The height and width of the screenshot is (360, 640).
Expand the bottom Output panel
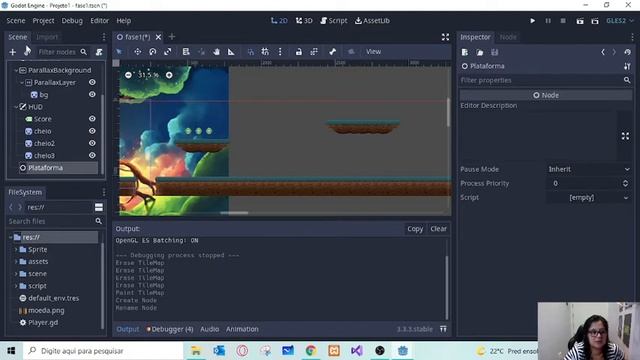point(443,329)
